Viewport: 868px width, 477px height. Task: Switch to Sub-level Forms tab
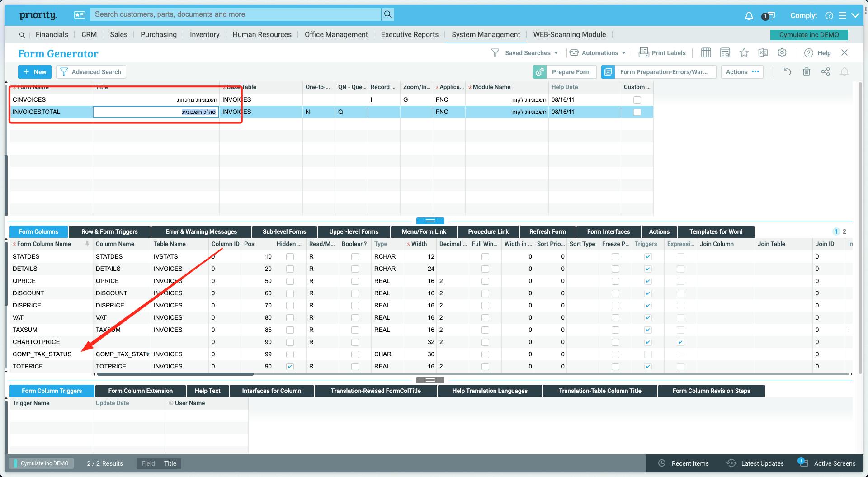click(x=285, y=231)
